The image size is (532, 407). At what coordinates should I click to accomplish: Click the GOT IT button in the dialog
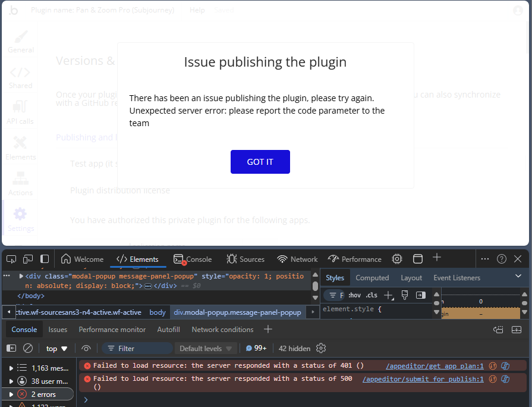260,161
